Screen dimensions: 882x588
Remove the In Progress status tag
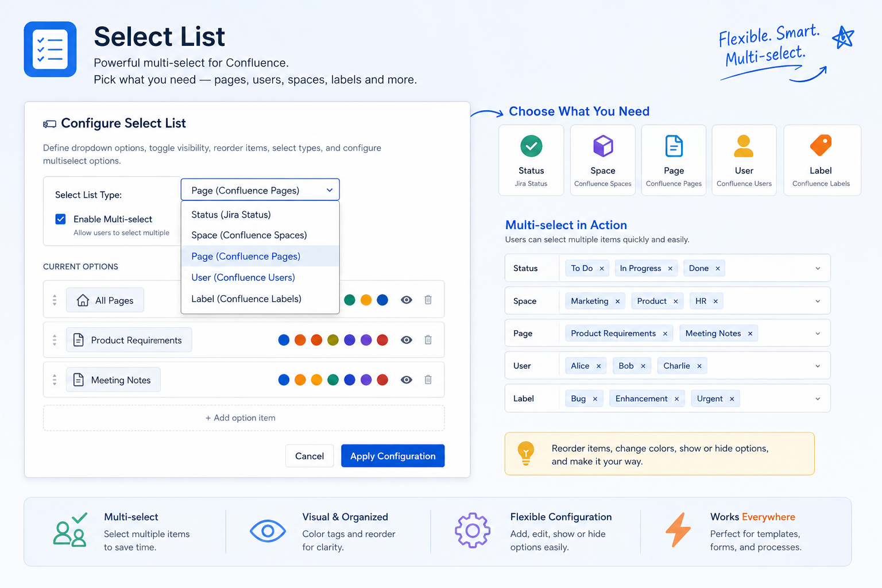tap(670, 269)
